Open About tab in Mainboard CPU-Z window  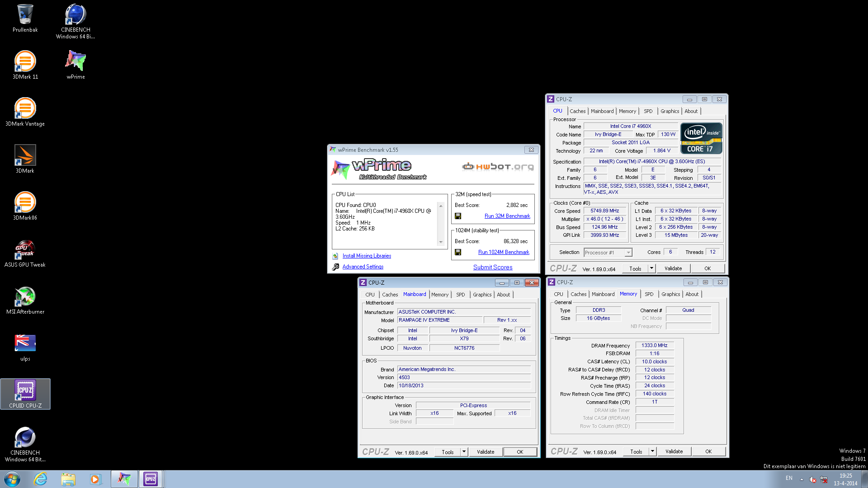tap(503, 295)
